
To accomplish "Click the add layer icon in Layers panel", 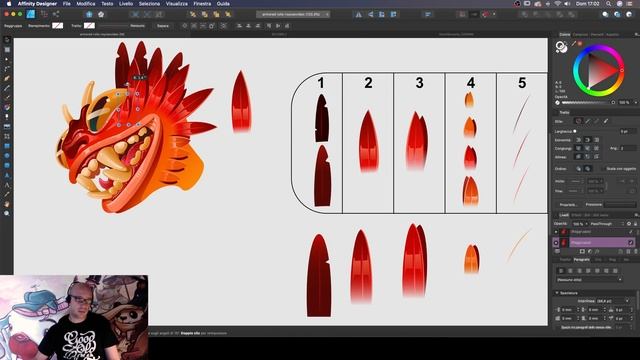I will [621, 251].
